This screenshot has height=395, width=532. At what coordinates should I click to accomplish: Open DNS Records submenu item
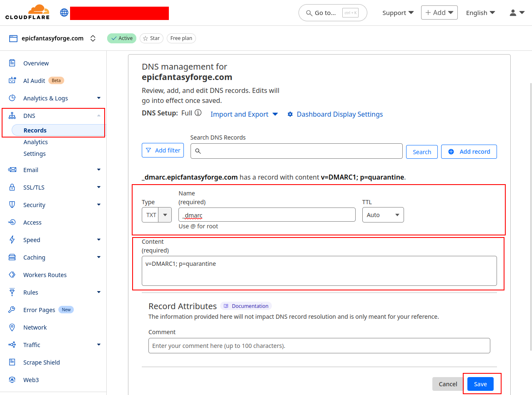click(x=58, y=130)
